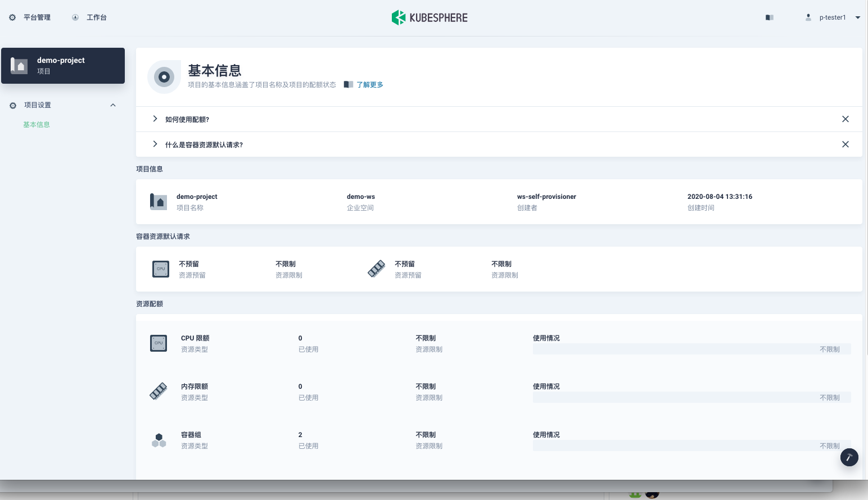Click the 容器组 label
868x500 pixels.
(x=191, y=435)
